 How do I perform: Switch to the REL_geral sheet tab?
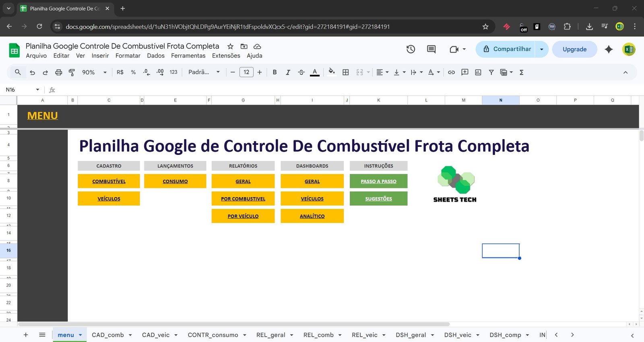click(271, 335)
